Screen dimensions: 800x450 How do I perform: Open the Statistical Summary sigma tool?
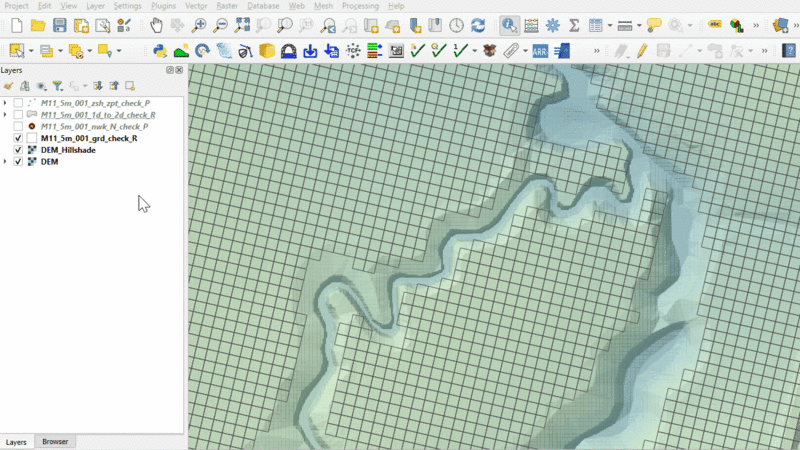574,25
